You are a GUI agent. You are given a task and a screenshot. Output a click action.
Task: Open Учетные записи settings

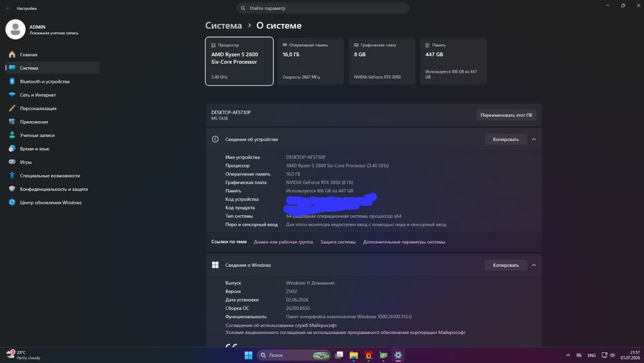pyautogui.click(x=52, y=135)
